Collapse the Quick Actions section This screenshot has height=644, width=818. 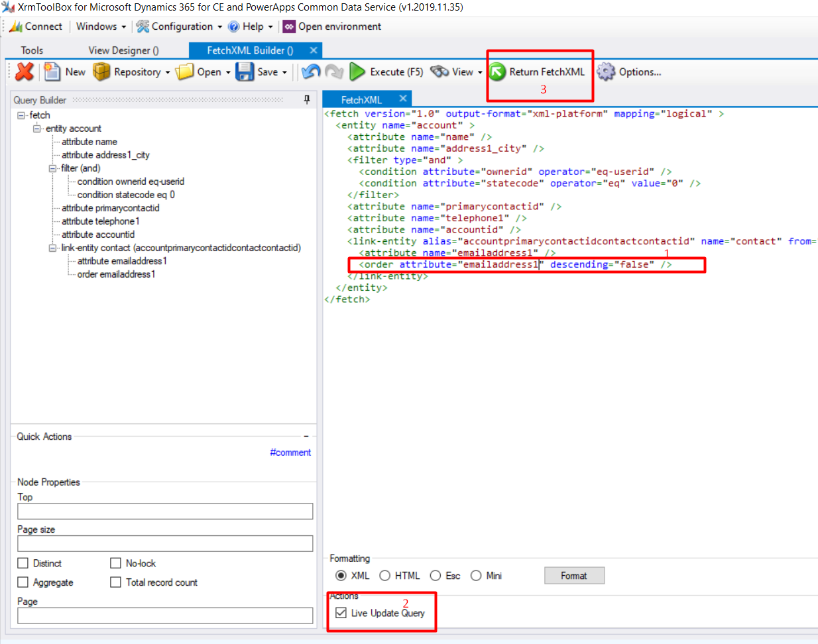[306, 437]
